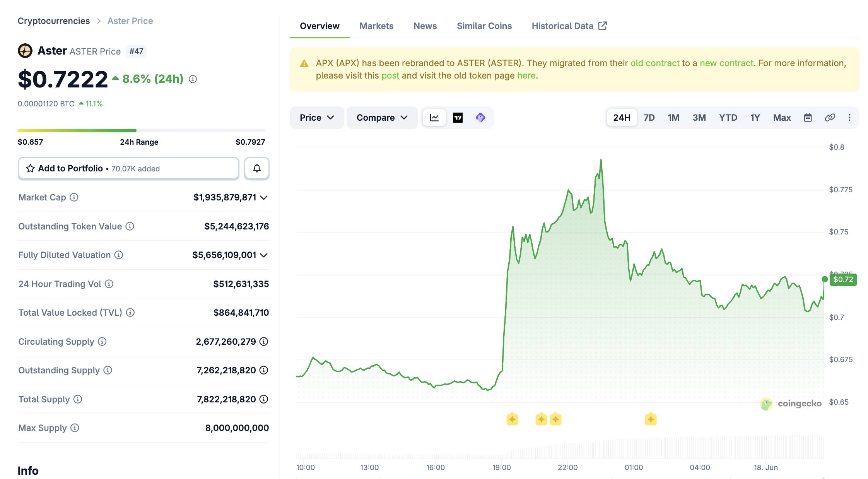
Task: Click the warning triangle icon in banner
Action: tap(304, 63)
